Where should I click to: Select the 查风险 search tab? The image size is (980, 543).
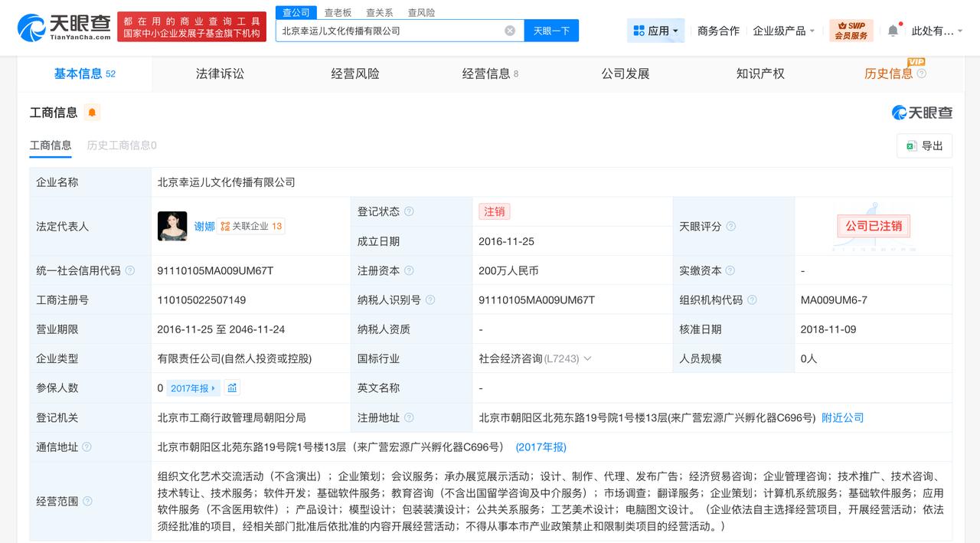point(421,12)
